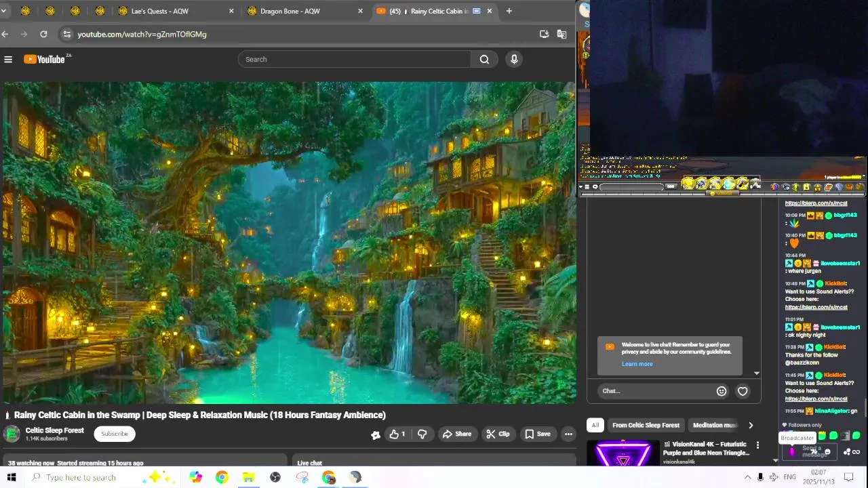Use the first gold skill icon in game

688,184
